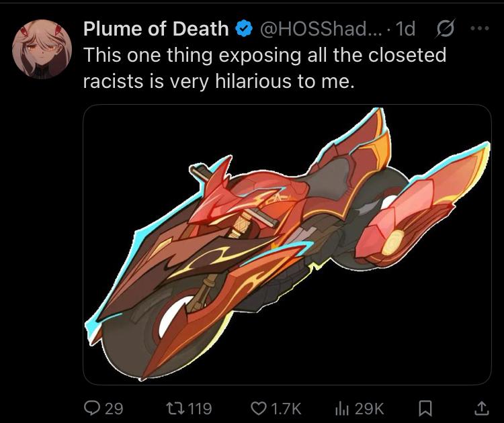
Task: Like the tweet with the heart icon
Action: click(x=258, y=408)
